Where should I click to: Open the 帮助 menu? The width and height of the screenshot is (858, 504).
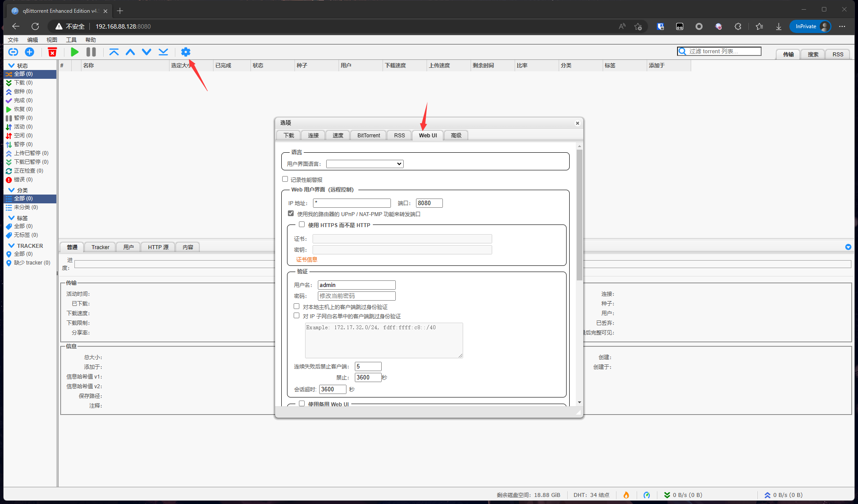[x=91, y=40]
